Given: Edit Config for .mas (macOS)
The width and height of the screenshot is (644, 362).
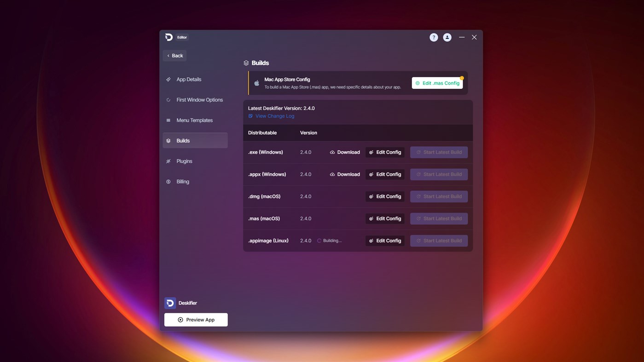Looking at the screenshot, I should 385,218.
